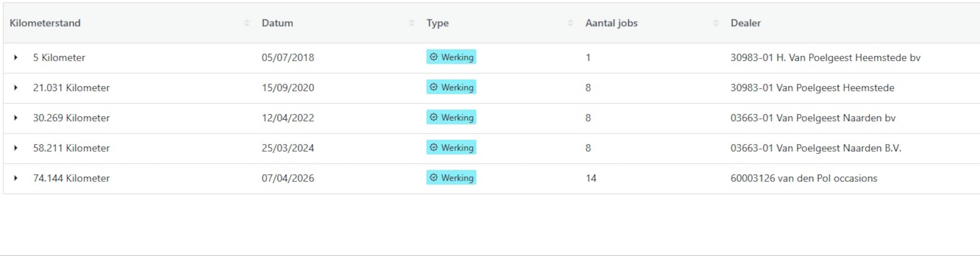Sort by Kilometerstand column sort icon
Screen dimensions: 980x256
pos(247,23)
